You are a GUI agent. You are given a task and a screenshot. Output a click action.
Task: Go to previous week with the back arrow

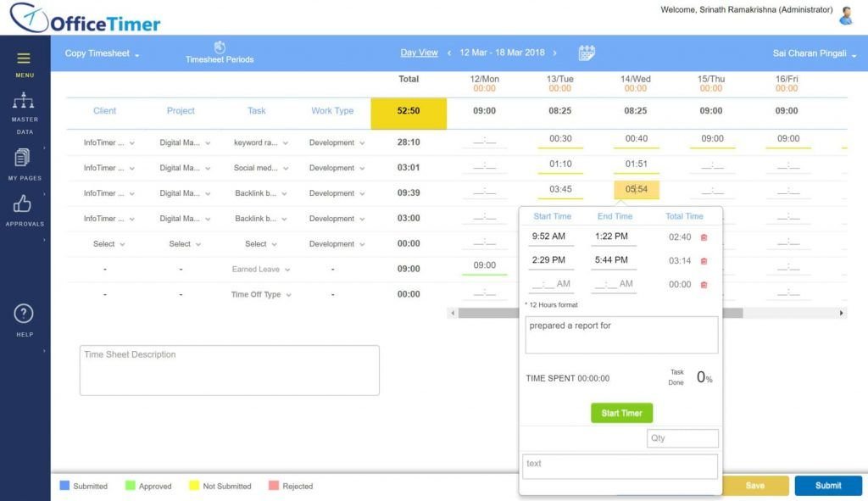pos(448,52)
